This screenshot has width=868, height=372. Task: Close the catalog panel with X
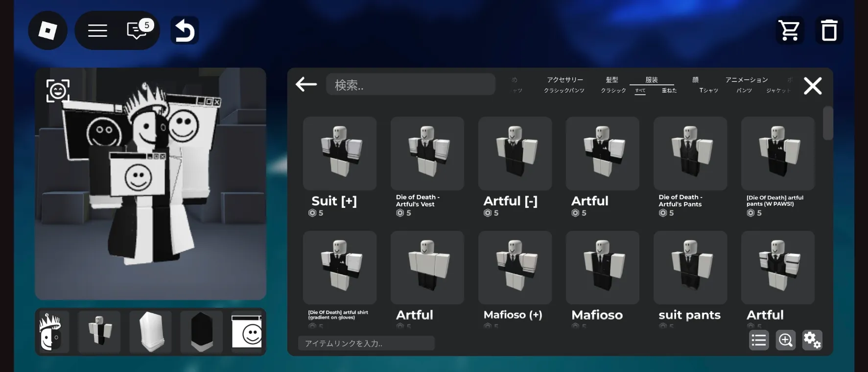(813, 86)
